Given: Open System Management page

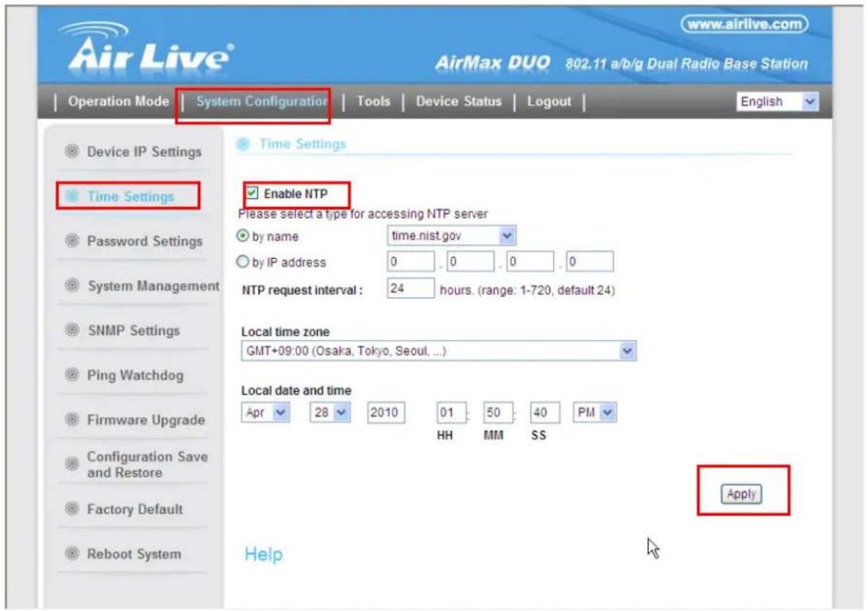Looking at the screenshot, I should (153, 286).
